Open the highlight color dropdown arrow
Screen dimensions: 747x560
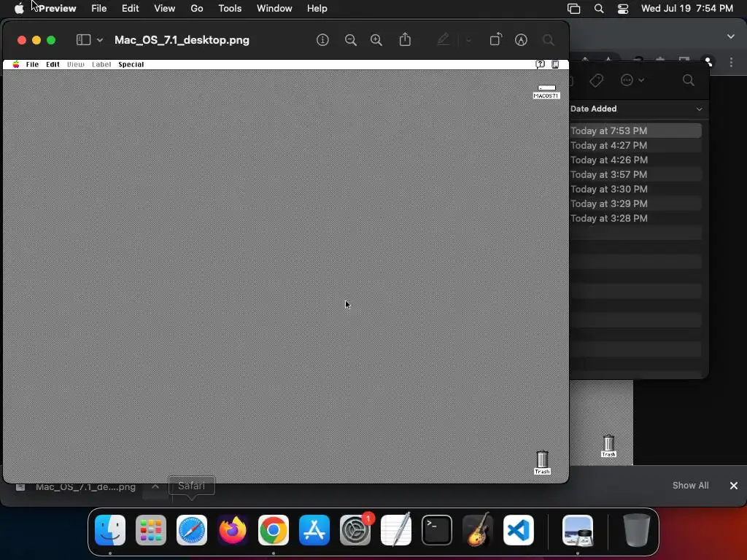point(469,40)
